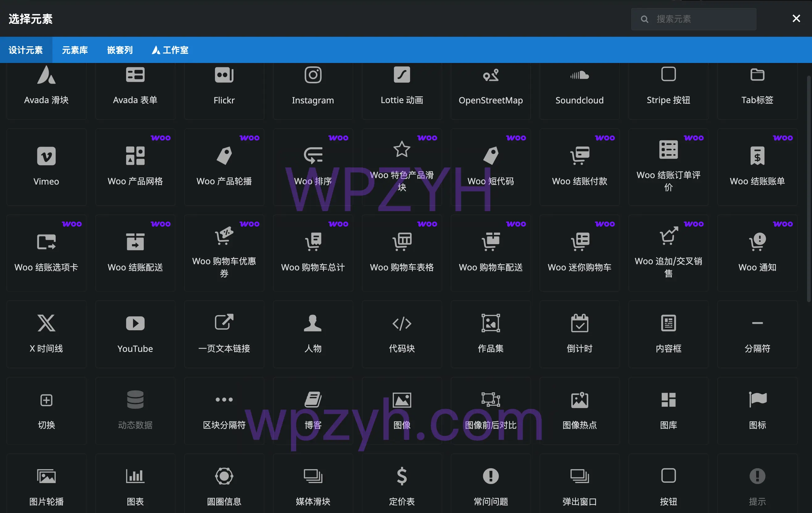Viewport: 812px width, 513px height.
Task: Switch to the 嵌套列 tab
Action: [x=120, y=50]
